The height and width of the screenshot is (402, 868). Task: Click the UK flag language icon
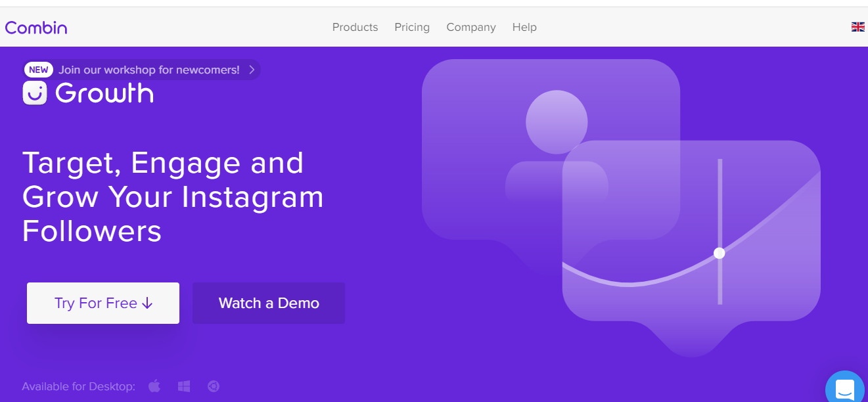pyautogui.click(x=857, y=27)
